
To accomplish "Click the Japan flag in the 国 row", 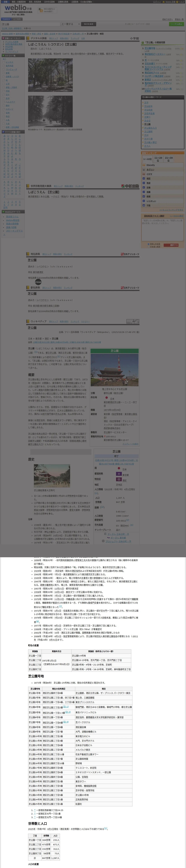I will pyautogui.click(x=119, y=468).
